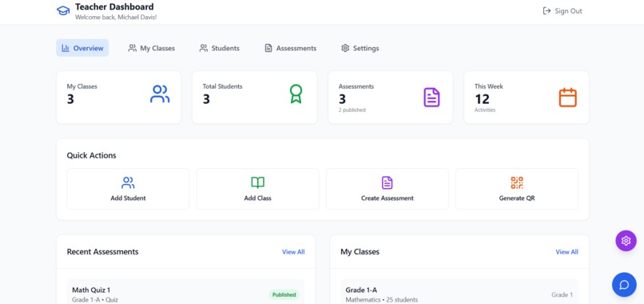Click the Assessments stat count 3

point(343,99)
